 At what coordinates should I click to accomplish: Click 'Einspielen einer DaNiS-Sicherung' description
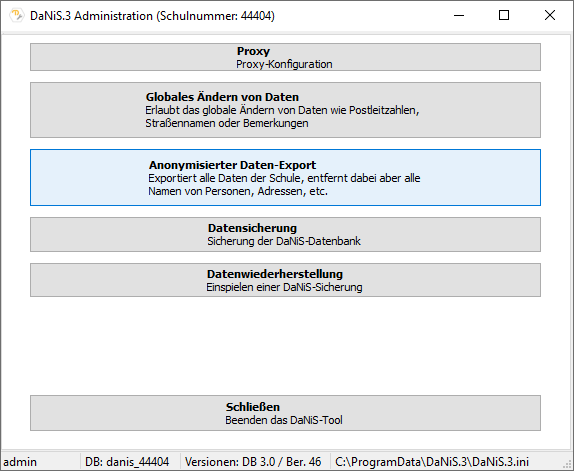pos(284,287)
